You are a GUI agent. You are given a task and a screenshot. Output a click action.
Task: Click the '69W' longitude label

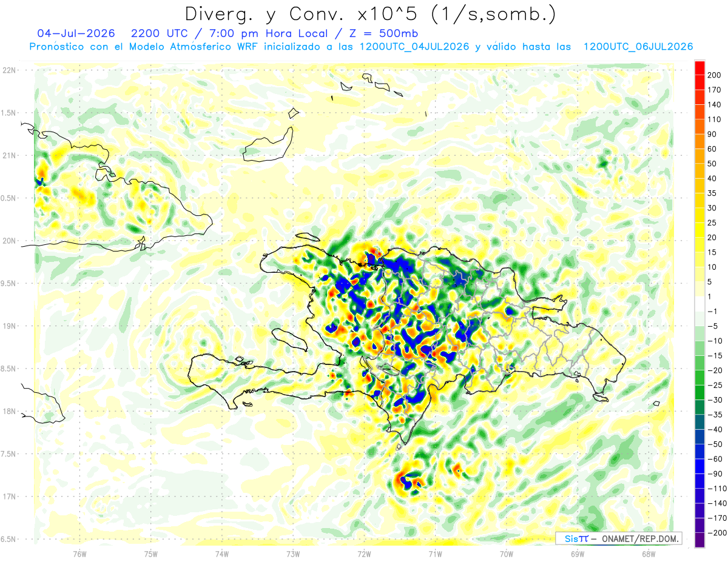(578, 554)
